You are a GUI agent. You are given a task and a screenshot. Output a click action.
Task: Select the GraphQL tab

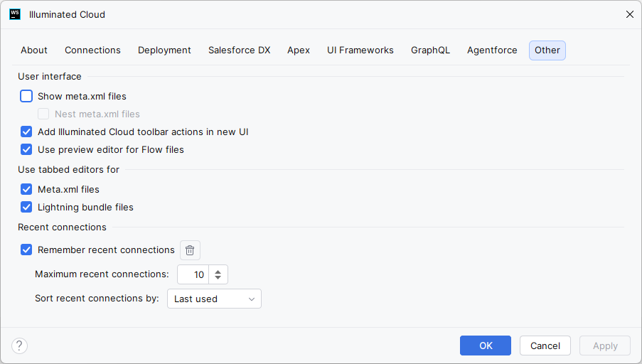pos(430,50)
